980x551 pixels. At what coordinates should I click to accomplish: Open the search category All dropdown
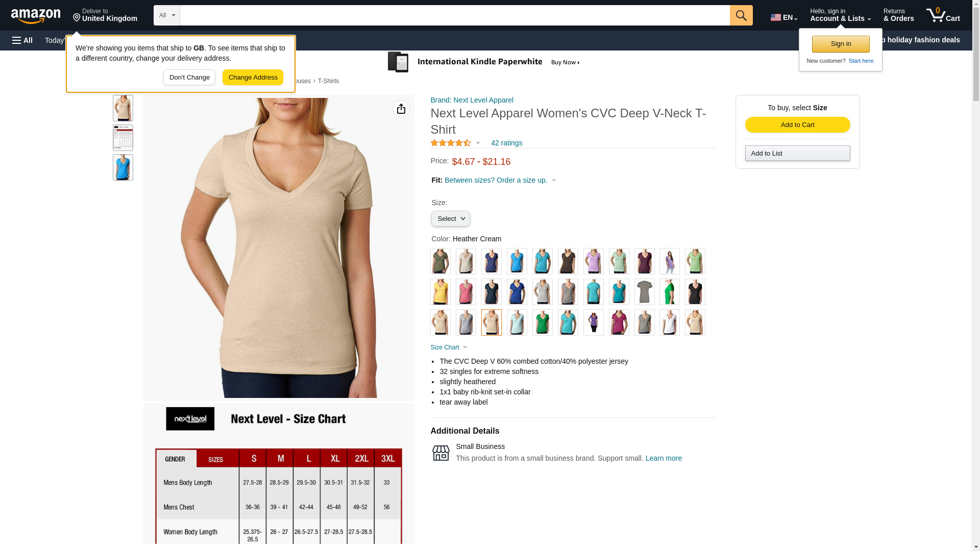click(x=166, y=15)
